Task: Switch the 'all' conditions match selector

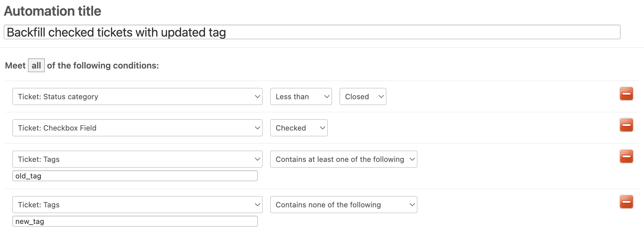Action: [x=36, y=65]
